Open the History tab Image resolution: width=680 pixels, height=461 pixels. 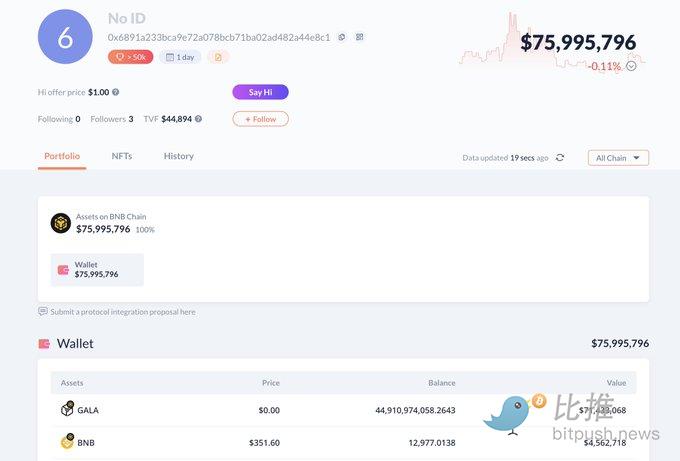178,156
